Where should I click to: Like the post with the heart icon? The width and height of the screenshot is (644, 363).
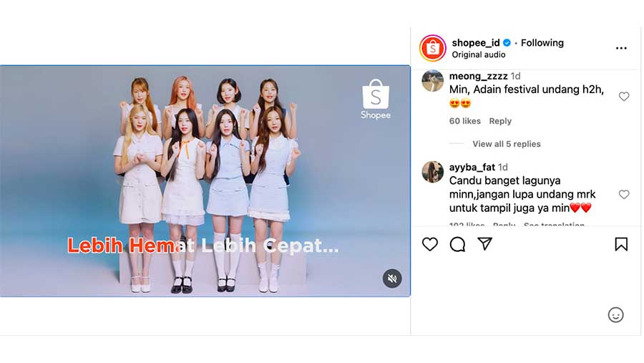click(429, 244)
